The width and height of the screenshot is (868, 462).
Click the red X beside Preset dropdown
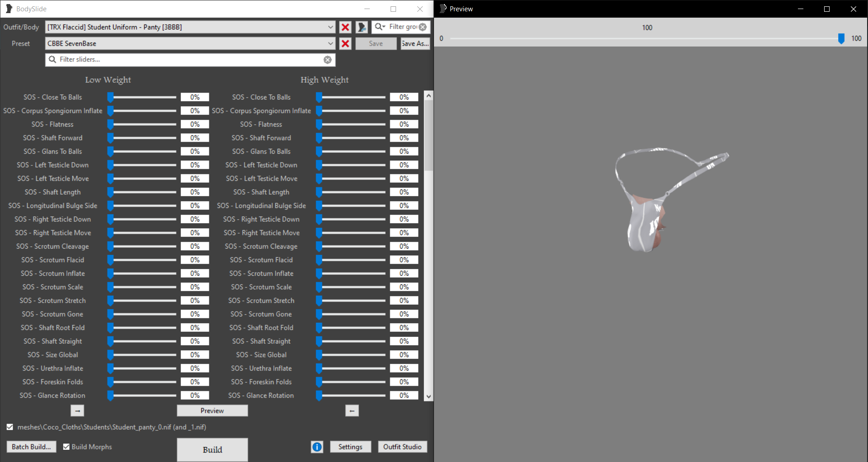(345, 43)
